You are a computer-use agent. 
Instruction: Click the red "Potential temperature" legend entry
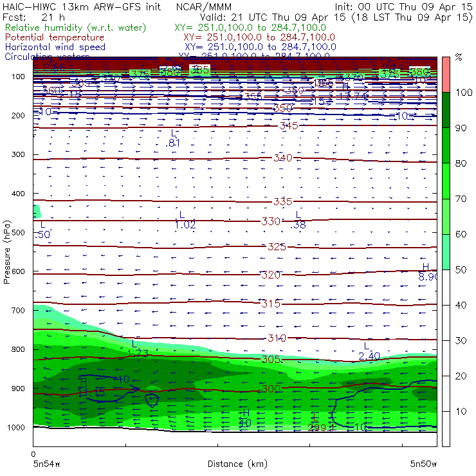coord(55,37)
